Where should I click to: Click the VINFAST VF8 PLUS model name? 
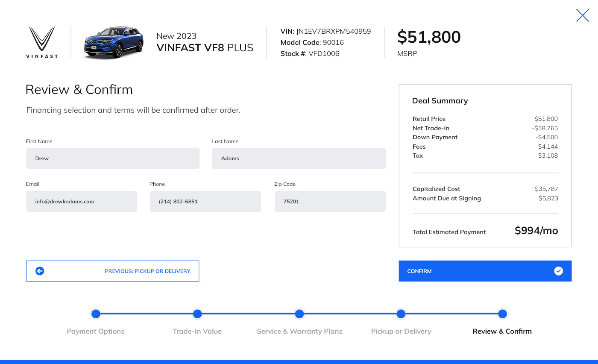click(x=205, y=47)
